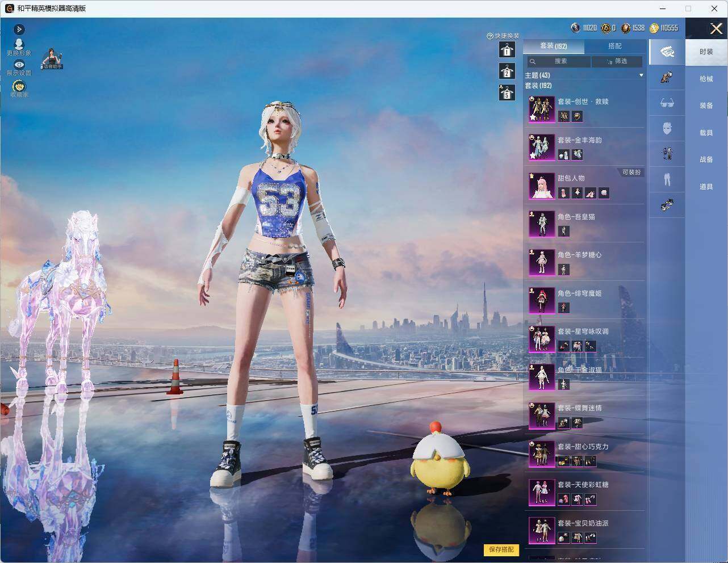Select the glasses category icon

667,103
